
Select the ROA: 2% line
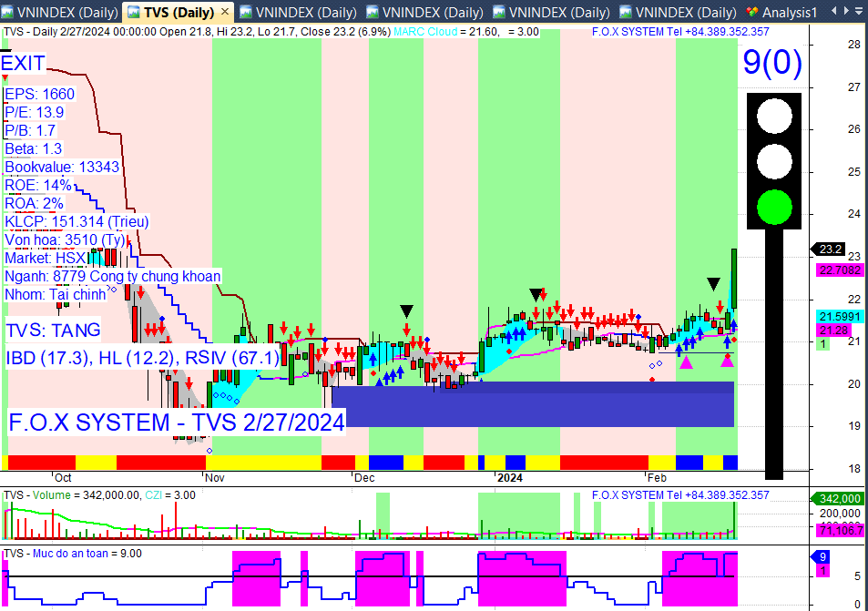pyautogui.click(x=35, y=204)
